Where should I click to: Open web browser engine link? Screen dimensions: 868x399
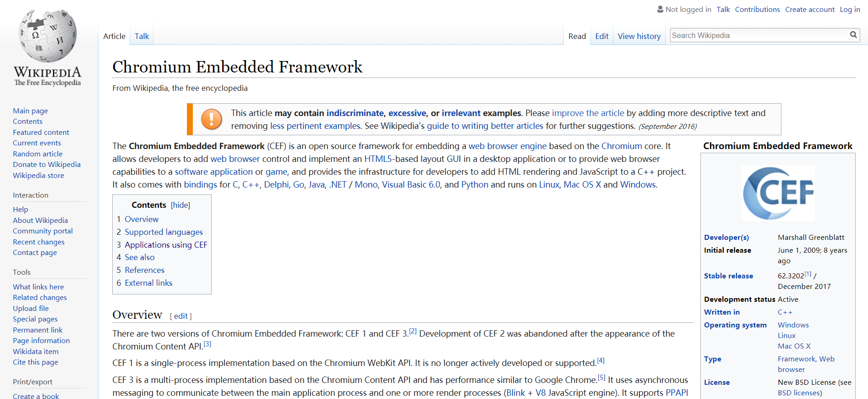click(x=508, y=146)
